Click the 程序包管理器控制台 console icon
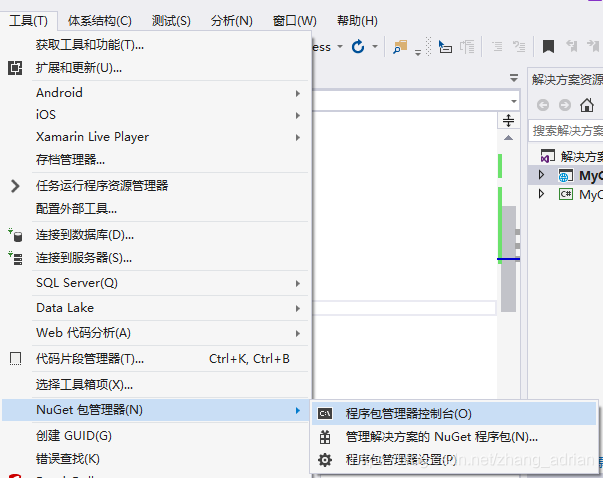The height and width of the screenshot is (478, 603). tap(325, 414)
